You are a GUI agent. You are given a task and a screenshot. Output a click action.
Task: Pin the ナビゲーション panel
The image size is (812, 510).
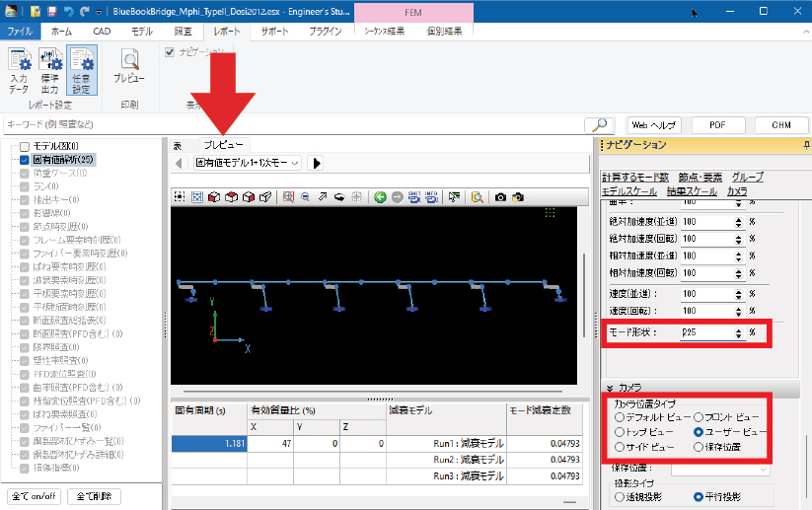click(806, 145)
